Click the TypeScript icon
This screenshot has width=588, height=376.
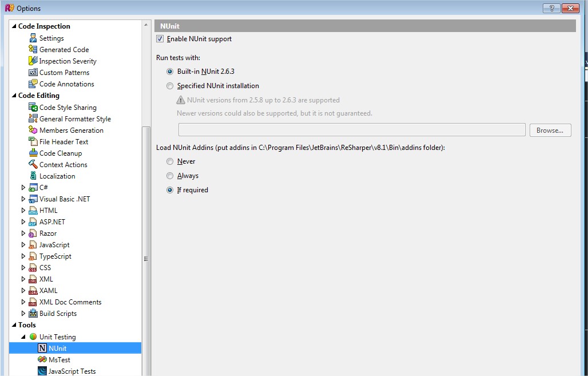[33, 256]
